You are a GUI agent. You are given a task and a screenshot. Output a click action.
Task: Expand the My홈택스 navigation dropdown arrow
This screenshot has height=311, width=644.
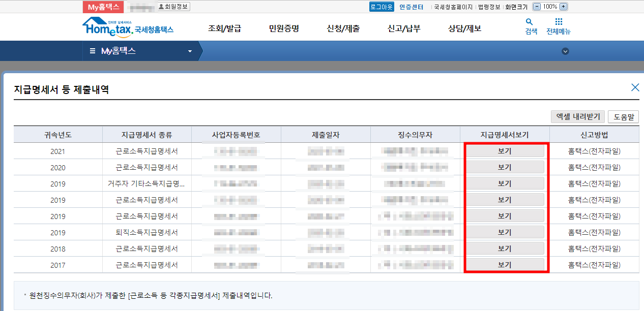(x=189, y=51)
